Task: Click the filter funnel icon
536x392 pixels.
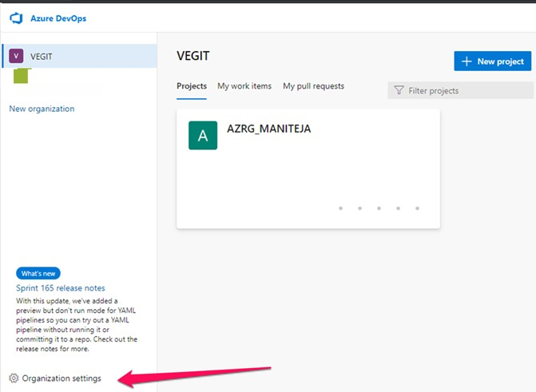Action: click(x=399, y=90)
